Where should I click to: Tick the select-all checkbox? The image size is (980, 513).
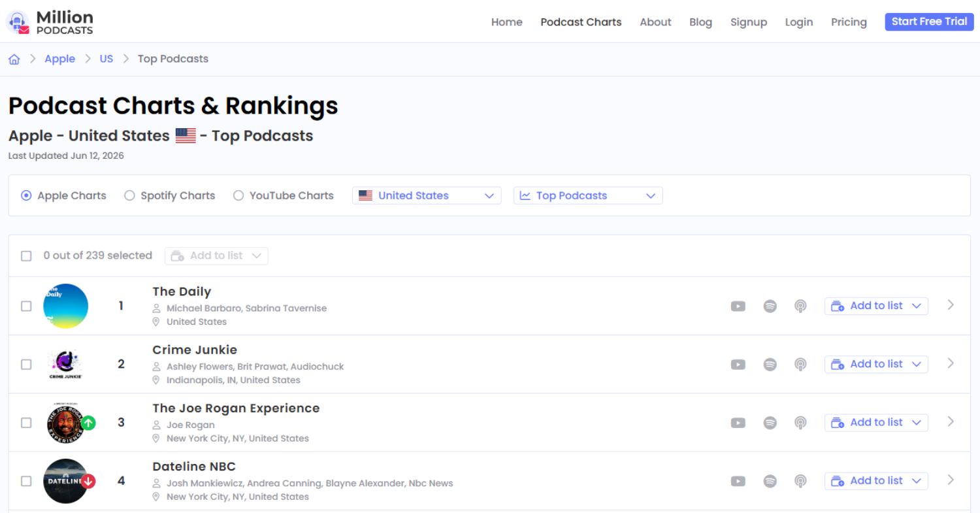26,256
